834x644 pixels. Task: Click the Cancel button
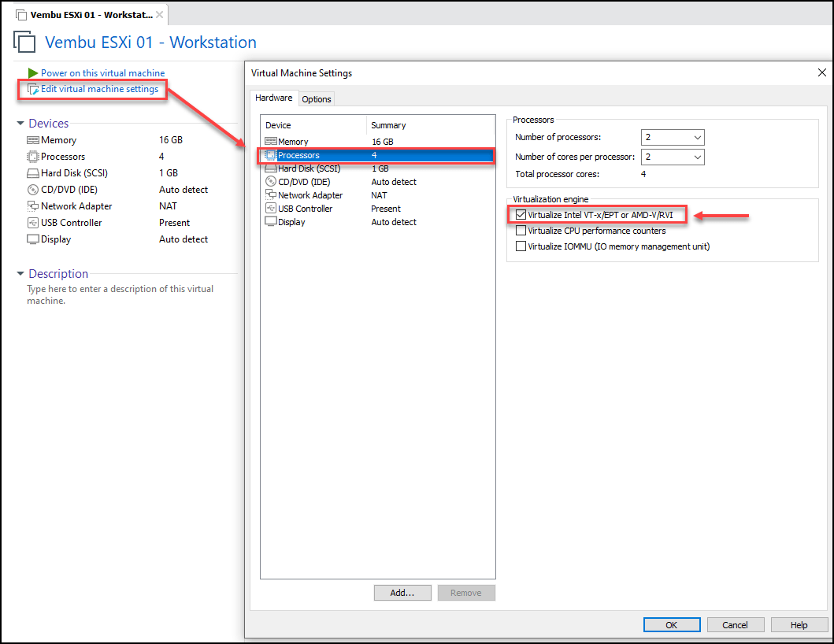click(735, 625)
